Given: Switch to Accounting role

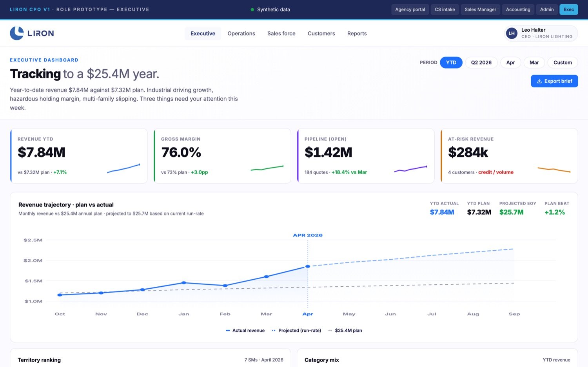Looking at the screenshot, I should [518, 9].
